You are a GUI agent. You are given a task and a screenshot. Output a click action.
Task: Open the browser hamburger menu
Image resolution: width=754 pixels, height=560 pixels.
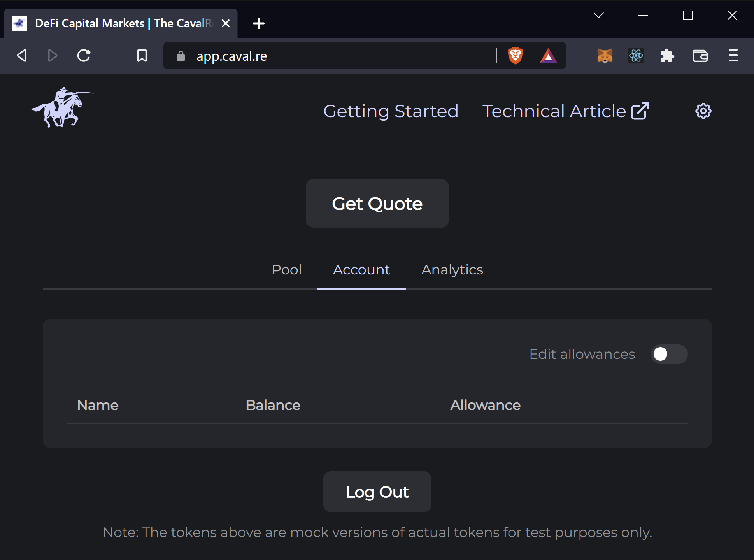[733, 55]
